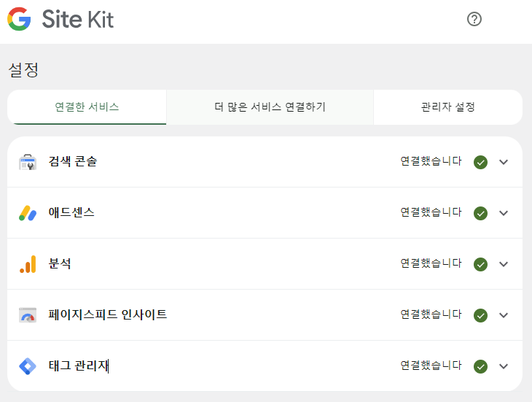Click the 분석 연결했습니다 status text
Screen dimensions: 532x402
[x=431, y=263]
